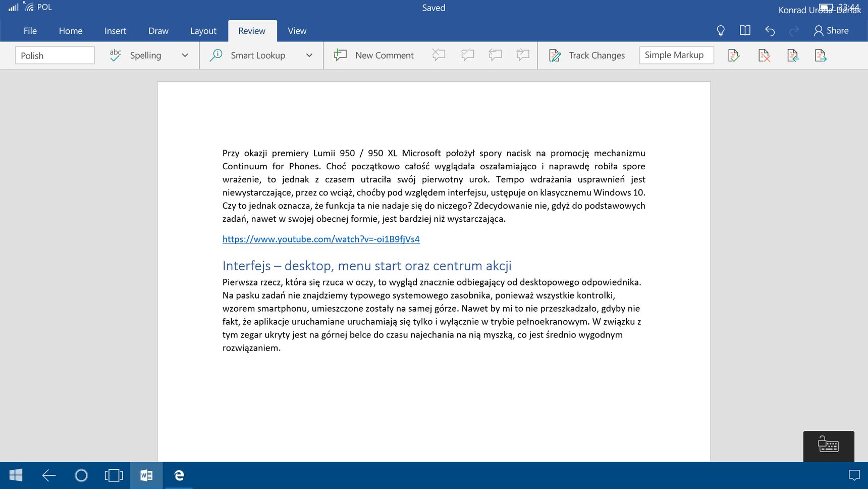Go to the Next Change icon
This screenshot has width=868, height=489.
[821, 56]
